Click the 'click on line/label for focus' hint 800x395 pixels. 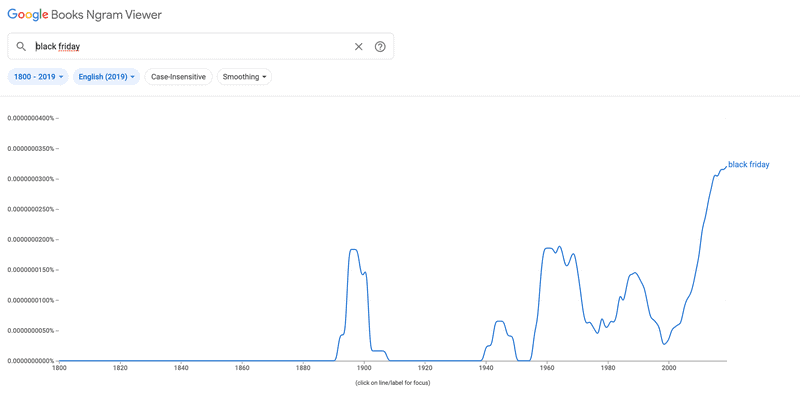pyautogui.click(x=392, y=382)
